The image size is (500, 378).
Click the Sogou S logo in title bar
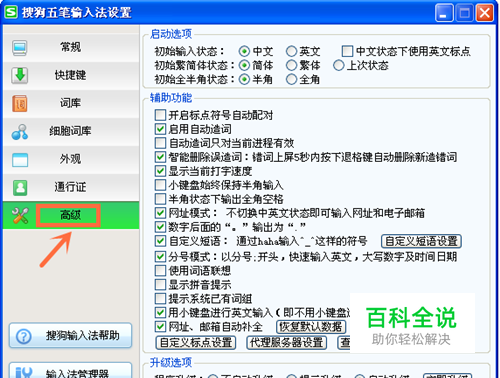[11, 12]
